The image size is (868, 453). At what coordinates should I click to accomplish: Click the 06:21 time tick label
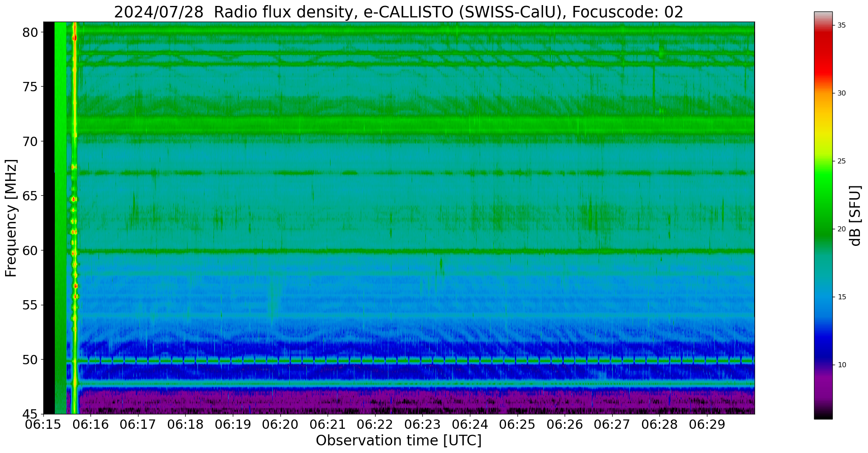click(328, 424)
